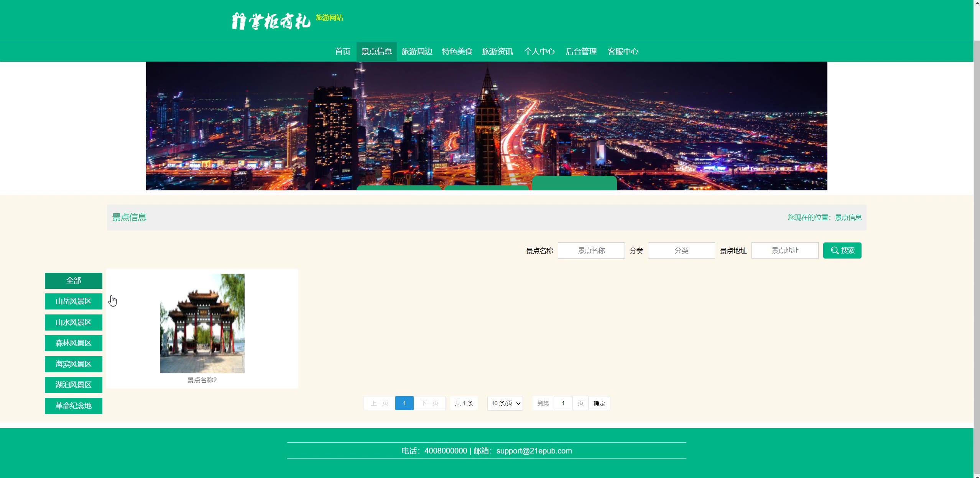This screenshot has width=980, height=478.
Task: Open the 景点名称2 attraction thumbnail
Action: (202, 323)
